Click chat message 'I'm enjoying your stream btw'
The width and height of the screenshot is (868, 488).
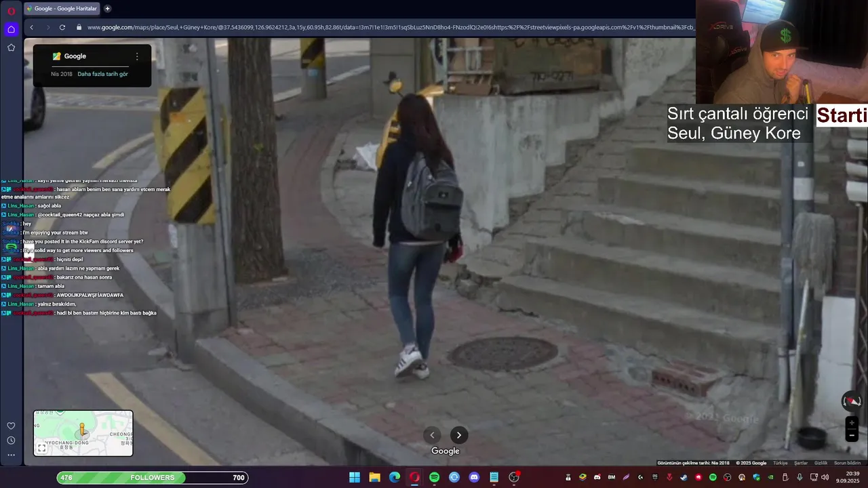pyautogui.click(x=56, y=232)
